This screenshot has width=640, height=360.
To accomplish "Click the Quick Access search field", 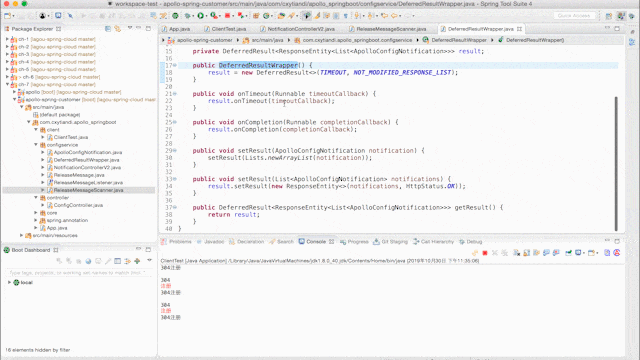I will pos(574,16).
